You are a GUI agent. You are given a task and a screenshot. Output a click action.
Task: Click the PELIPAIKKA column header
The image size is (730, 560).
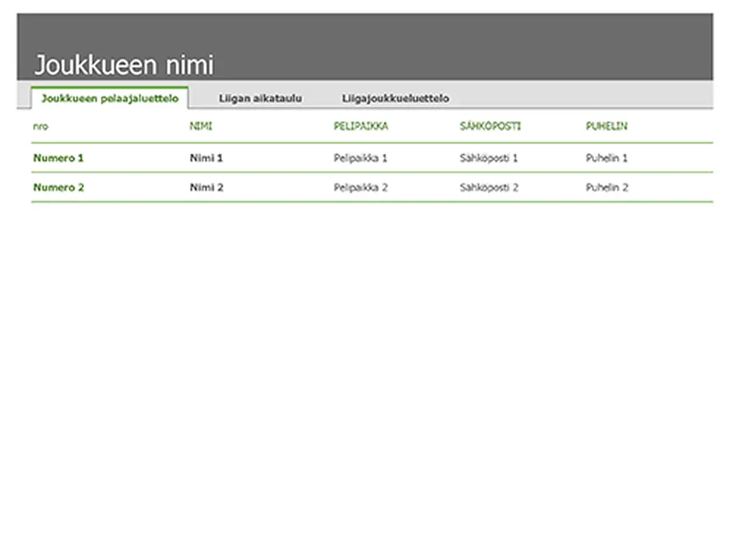pyautogui.click(x=361, y=126)
